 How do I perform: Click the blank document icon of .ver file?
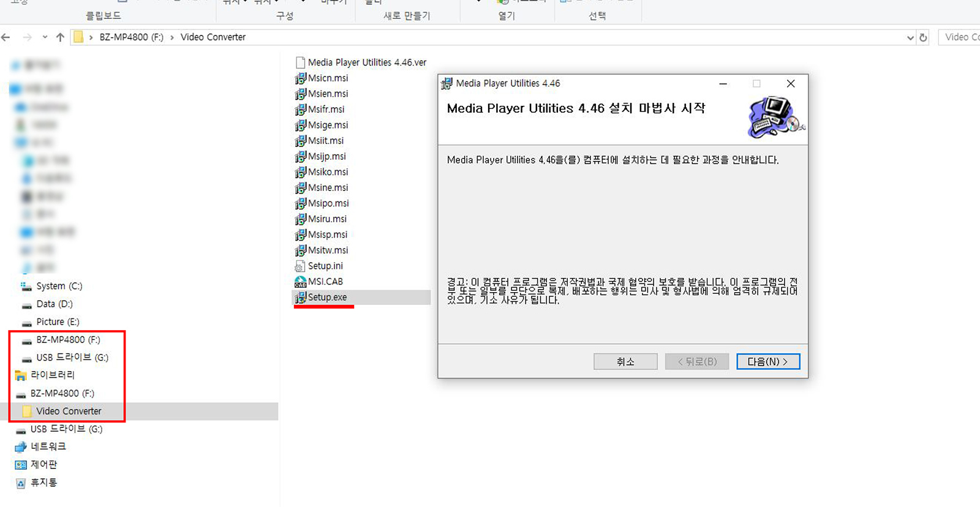point(300,62)
